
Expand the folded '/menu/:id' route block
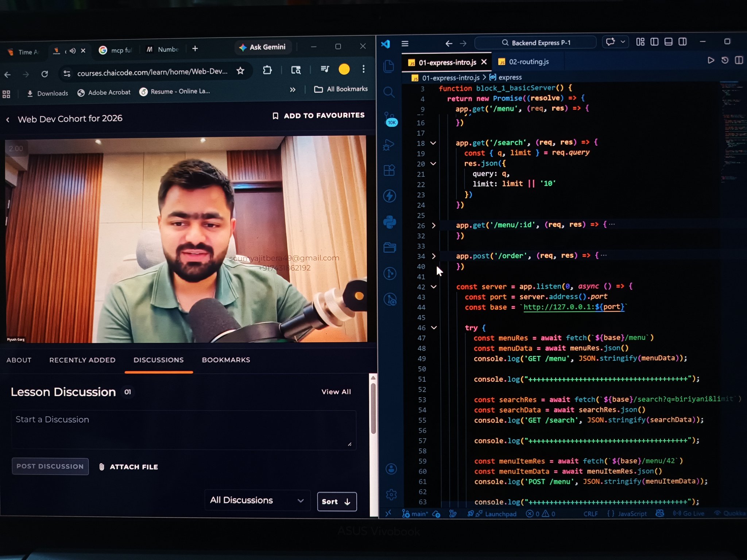(x=433, y=225)
